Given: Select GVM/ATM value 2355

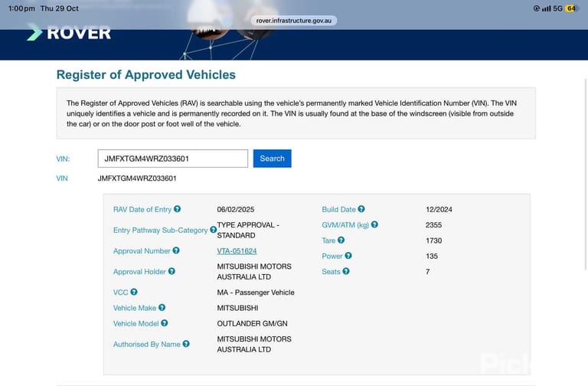Looking at the screenshot, I should (x=433, y=224).
